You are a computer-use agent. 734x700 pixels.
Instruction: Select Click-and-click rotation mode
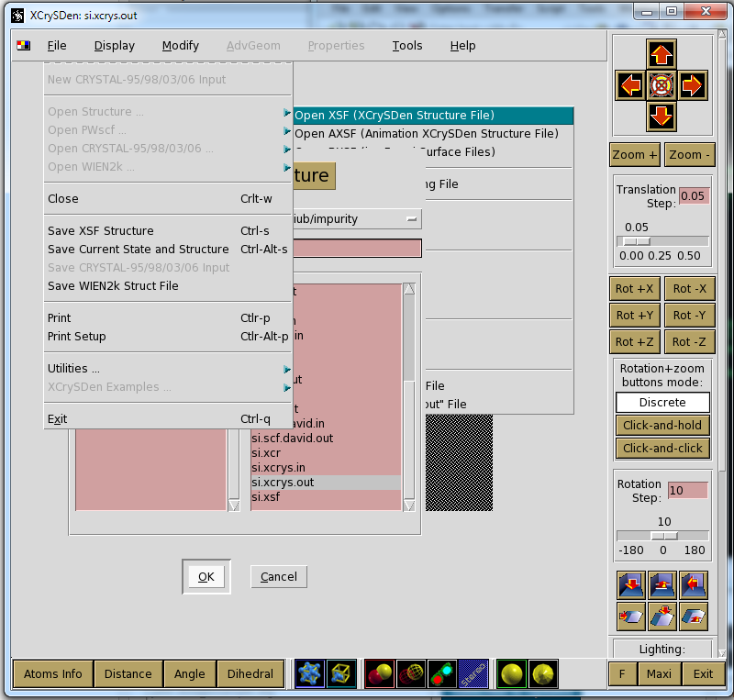click(x=662, y=448)
